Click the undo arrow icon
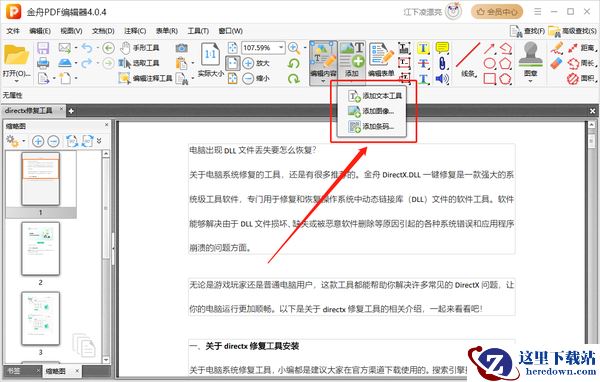The height and width of the screenshot is (382, 600). coord(87,48)
